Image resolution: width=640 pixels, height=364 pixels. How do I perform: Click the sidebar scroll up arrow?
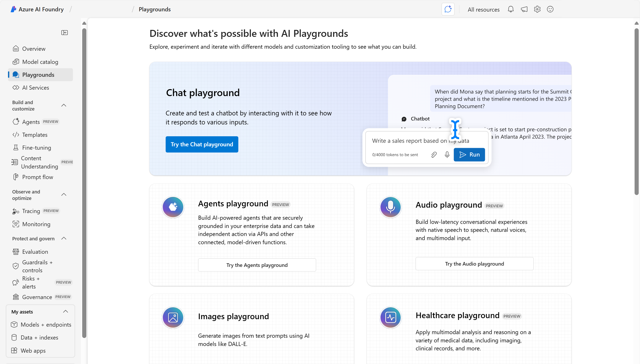pyautogui.click(x=84, y=23)
